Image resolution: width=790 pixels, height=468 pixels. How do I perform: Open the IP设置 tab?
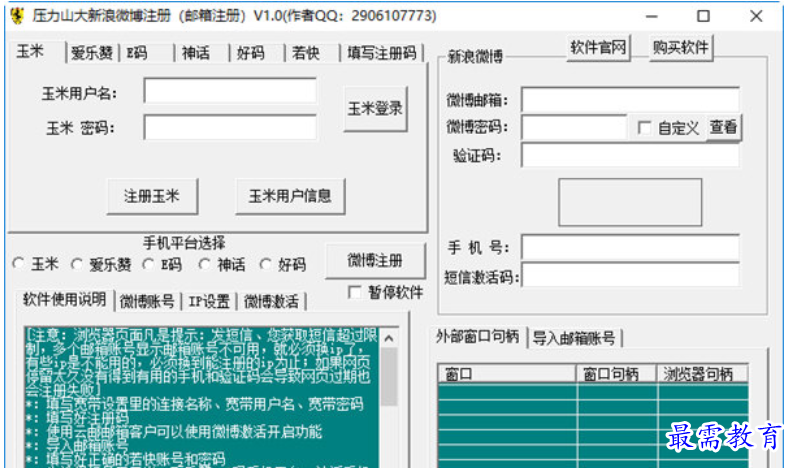coord(209,302)
